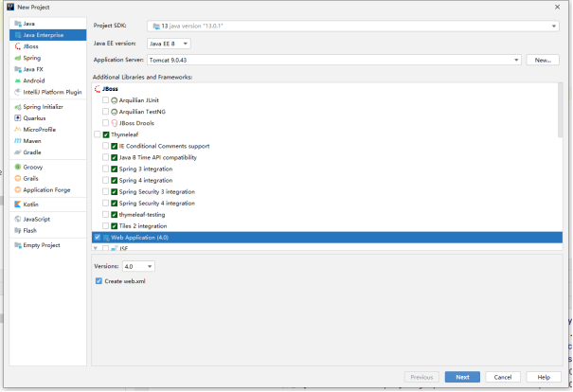Image resolution: width=573 pixels, height=392 pixels.
Task: Tick Spring Security 4 integration checkbox
Action: pos(106,203)
